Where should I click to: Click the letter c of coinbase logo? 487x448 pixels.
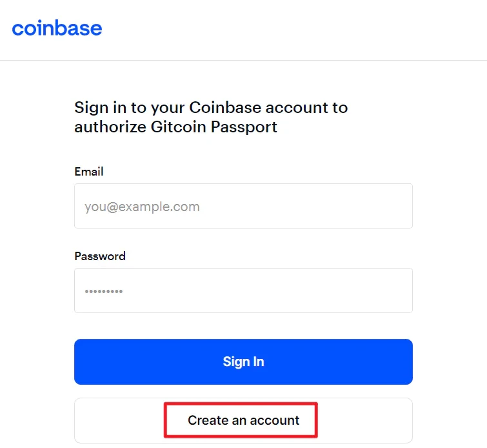point(17,29)
